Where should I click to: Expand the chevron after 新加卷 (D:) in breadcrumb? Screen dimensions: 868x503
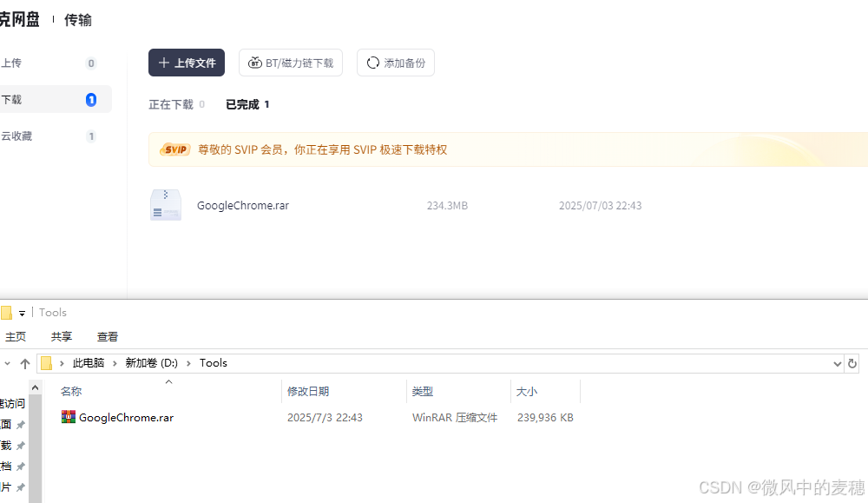click(x=188, y=363)
